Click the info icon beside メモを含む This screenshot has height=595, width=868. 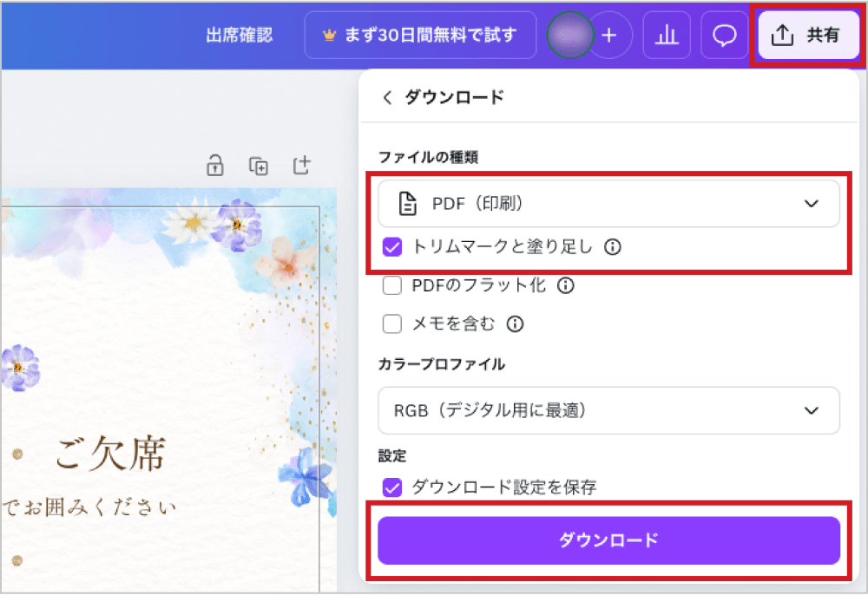coord(515,324)
